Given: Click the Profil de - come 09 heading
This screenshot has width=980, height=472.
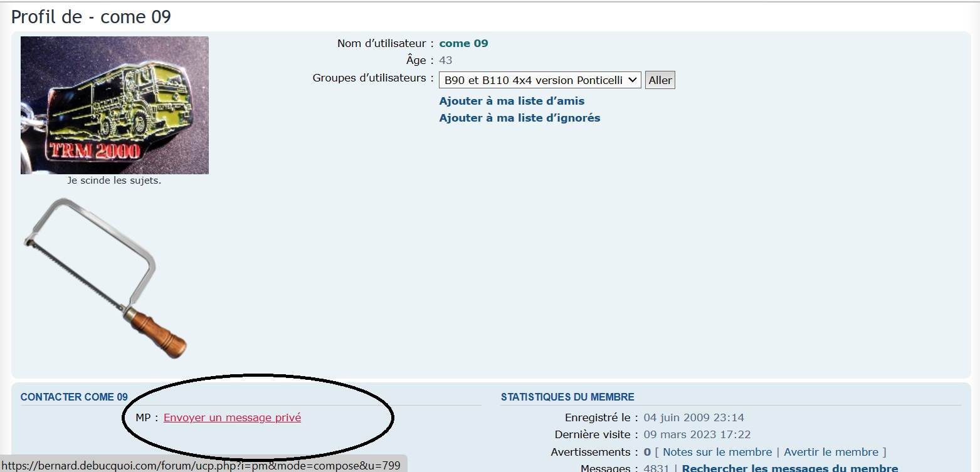Looking at the screenshot, I should (92, 17).
